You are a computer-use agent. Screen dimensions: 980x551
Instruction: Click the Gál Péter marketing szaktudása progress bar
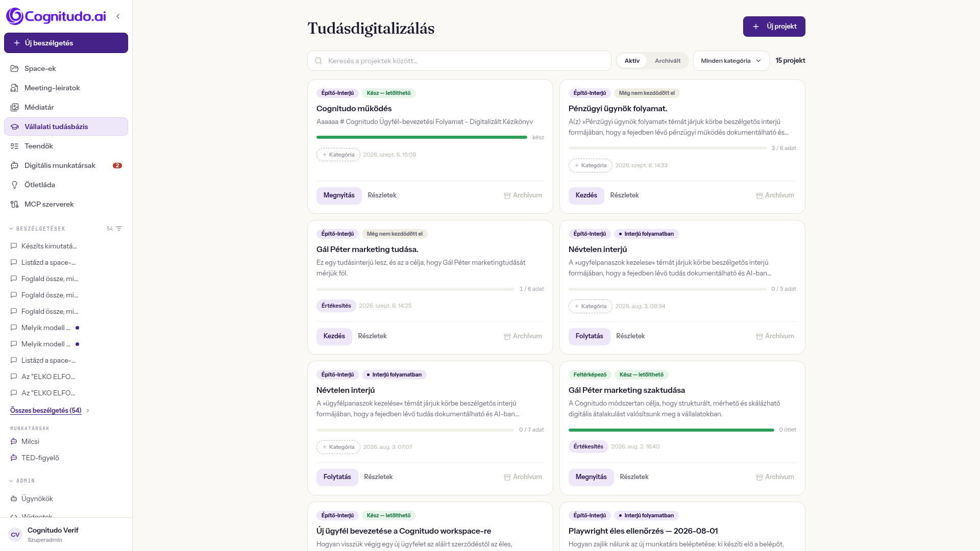[671, 430]
